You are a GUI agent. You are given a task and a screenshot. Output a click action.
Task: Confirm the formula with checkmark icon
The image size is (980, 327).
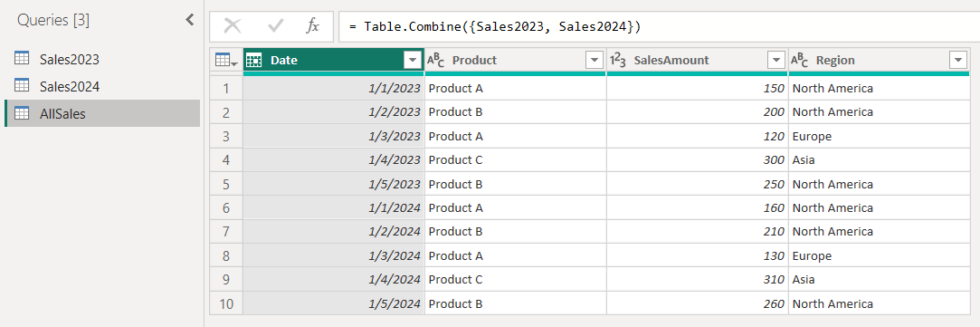[x=275, y=26]
